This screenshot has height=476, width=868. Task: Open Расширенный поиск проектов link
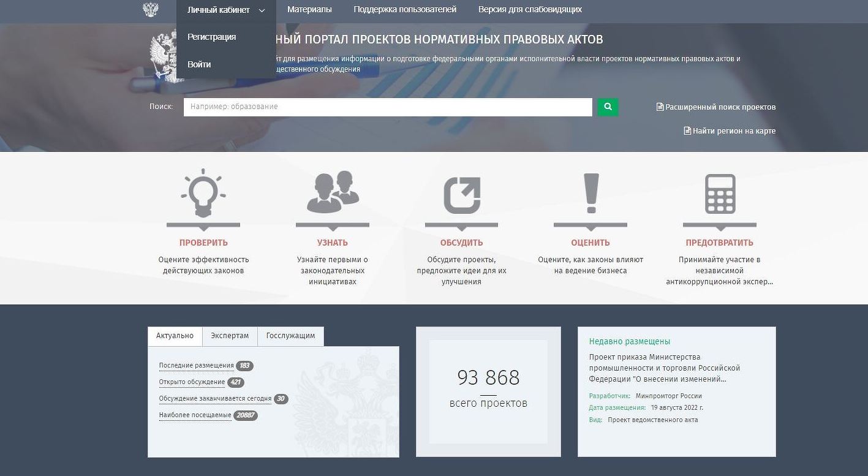[716, 107]
